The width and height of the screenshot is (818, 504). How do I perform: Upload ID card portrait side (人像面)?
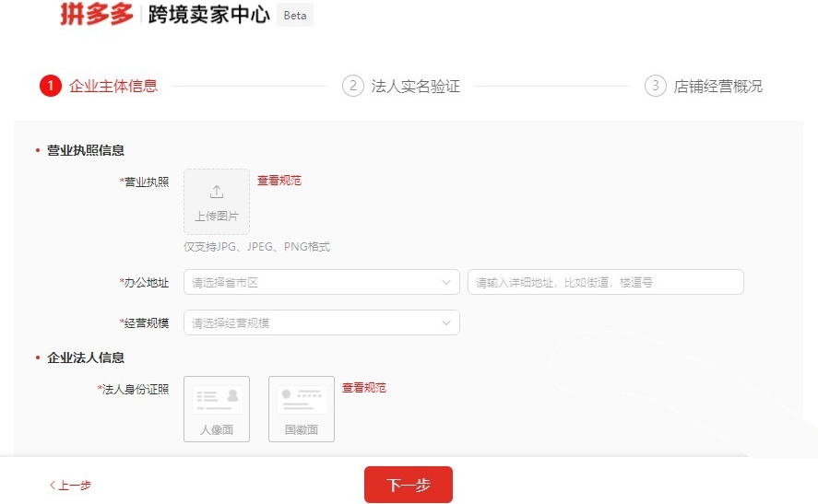point(217,409)
